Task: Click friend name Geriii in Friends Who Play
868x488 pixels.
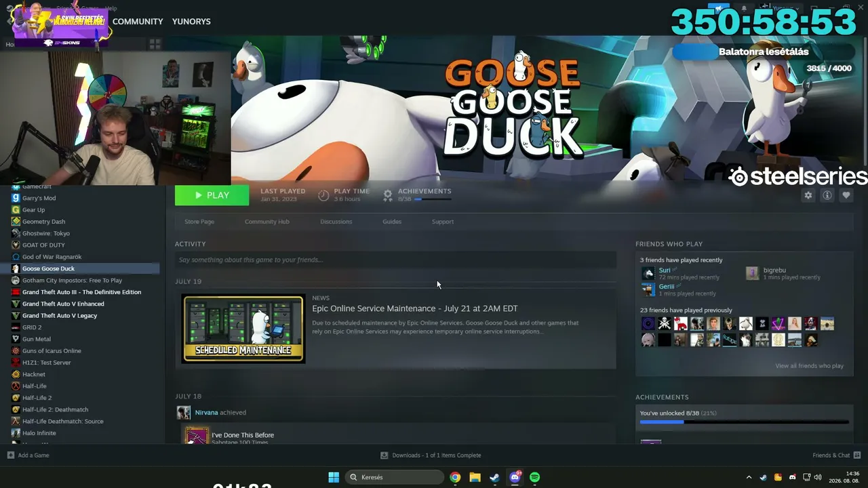Action: click(667, 287)
